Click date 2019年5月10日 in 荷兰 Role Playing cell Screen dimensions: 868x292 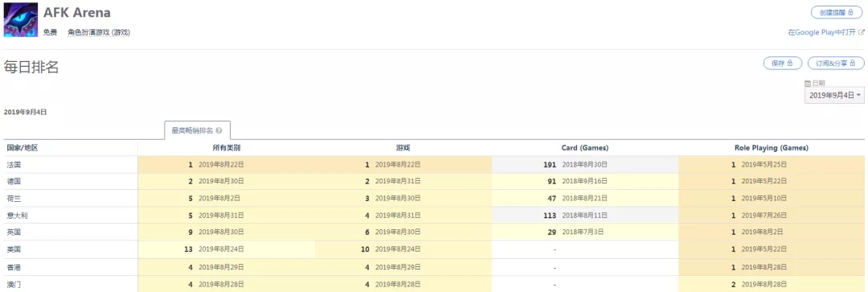tap(764, 199)
